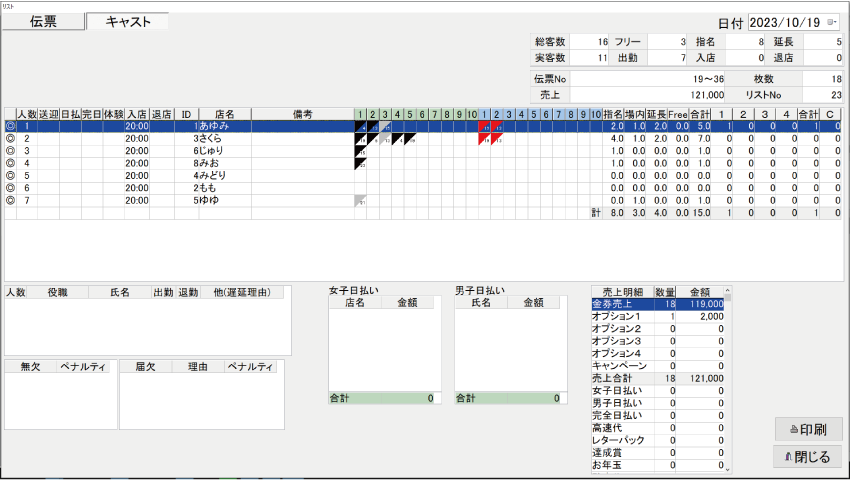The height and width of the screenshot is (480, 850).
Task: Click the black triangle marker in みお row
Action: pos(360,163)
